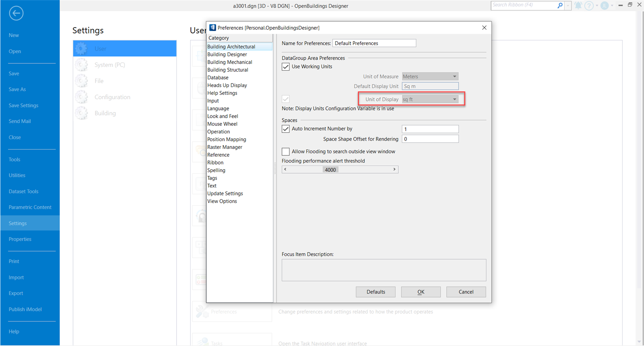The height and width of the screenshot is (346, 644).
Task: Select Spelling category
Action: tap(239, 170)
